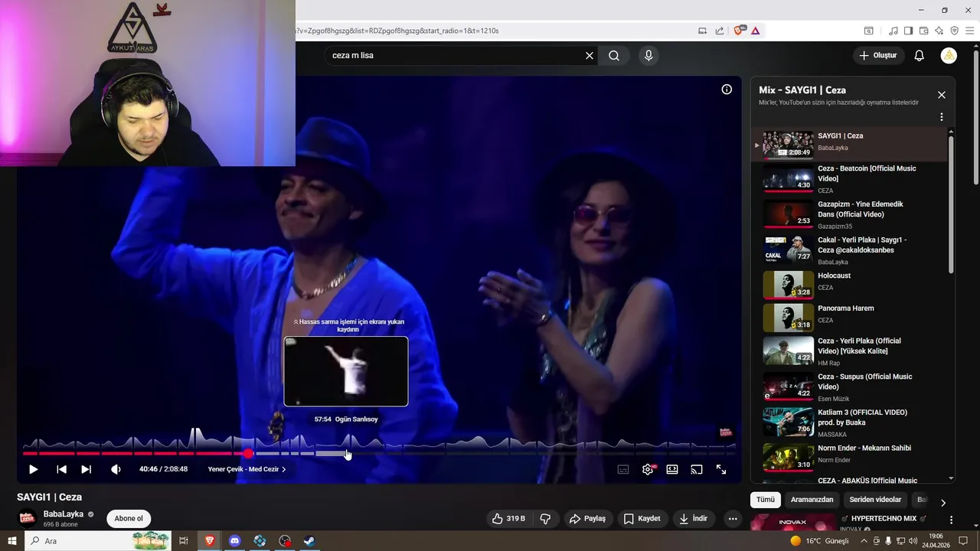Viewport: 980px width, 551px height.
Task: Play Cakal - Yerli Plaka | Saygı1 entry
Action: pos(849,250)
